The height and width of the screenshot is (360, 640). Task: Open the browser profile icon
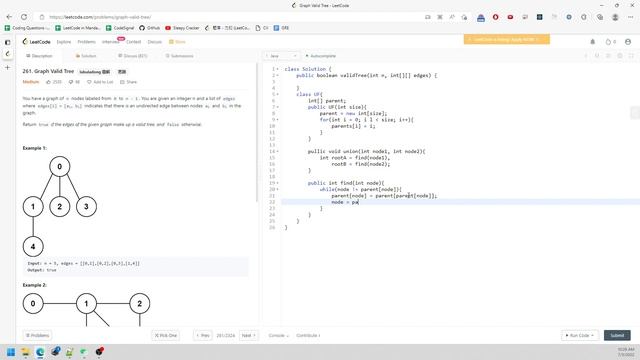[615, 17]
